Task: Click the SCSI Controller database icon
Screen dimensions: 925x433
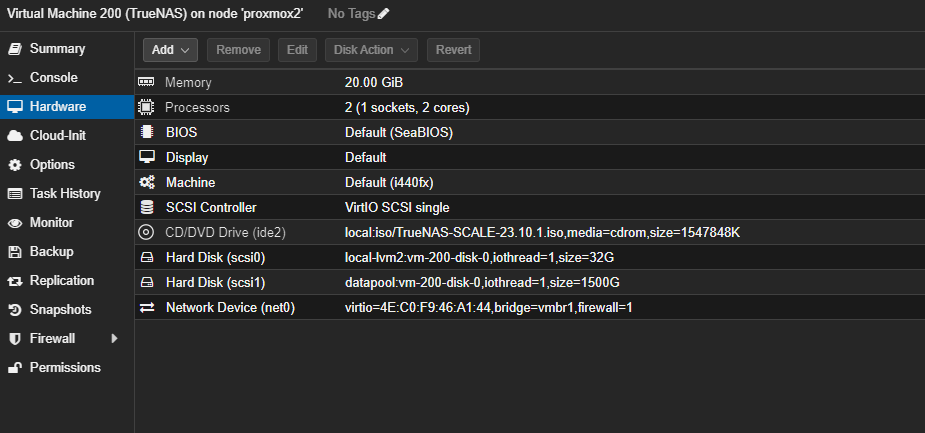Action: (147, 207)
